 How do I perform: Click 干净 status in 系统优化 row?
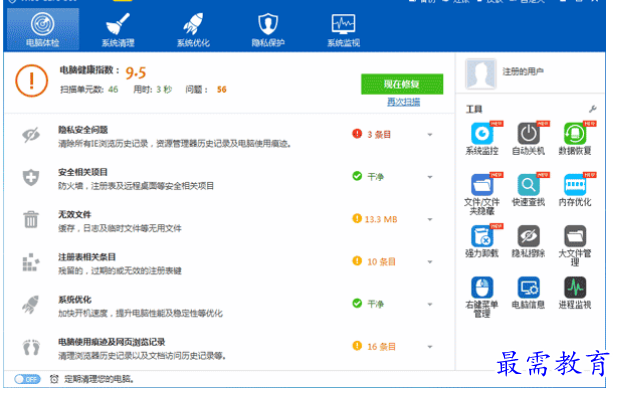(375, 304)
